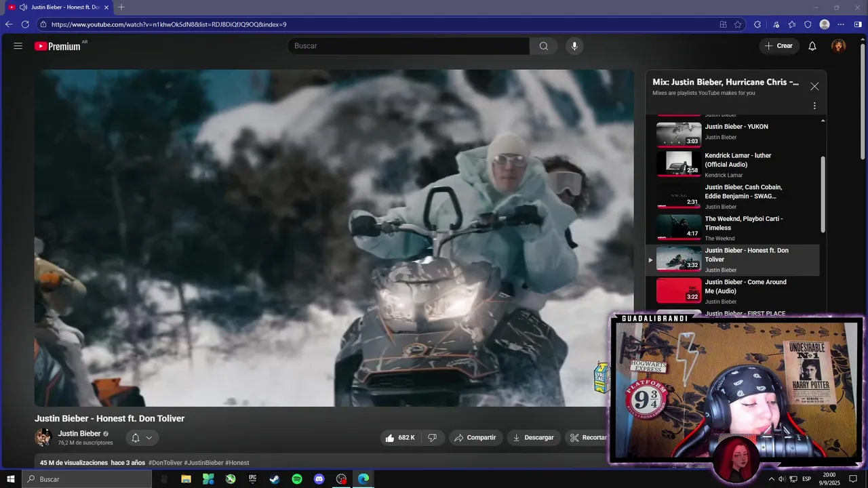Image resolution: width=868 pixels, height=488 pixels.
Task: Go back with the browser back arrow
Action: click(x=9, y=24)
